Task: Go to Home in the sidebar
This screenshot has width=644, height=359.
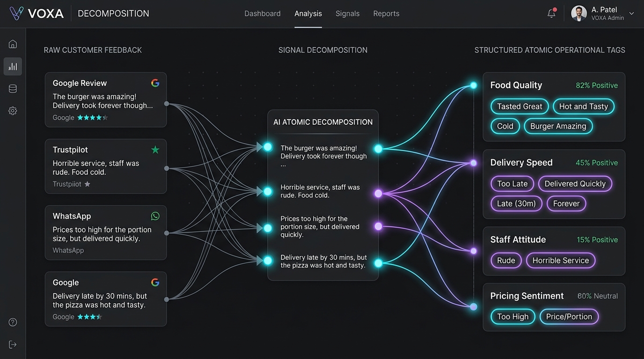Action: (13, 44)
